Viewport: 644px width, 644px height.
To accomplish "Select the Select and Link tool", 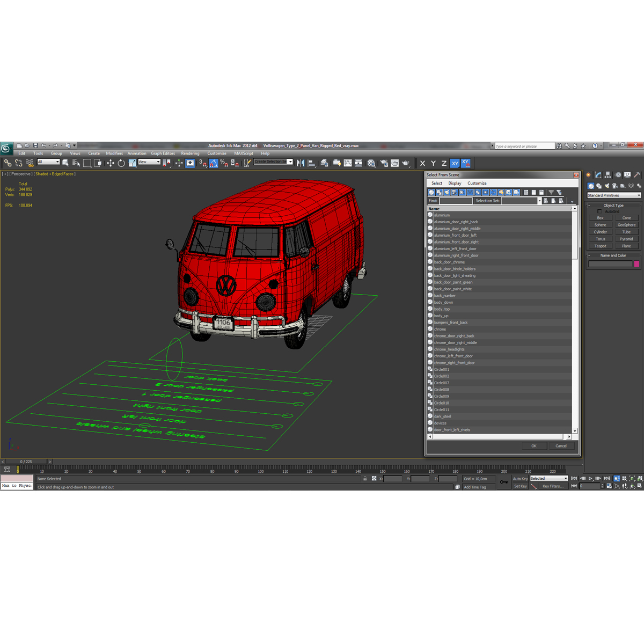I will [8, 163].
